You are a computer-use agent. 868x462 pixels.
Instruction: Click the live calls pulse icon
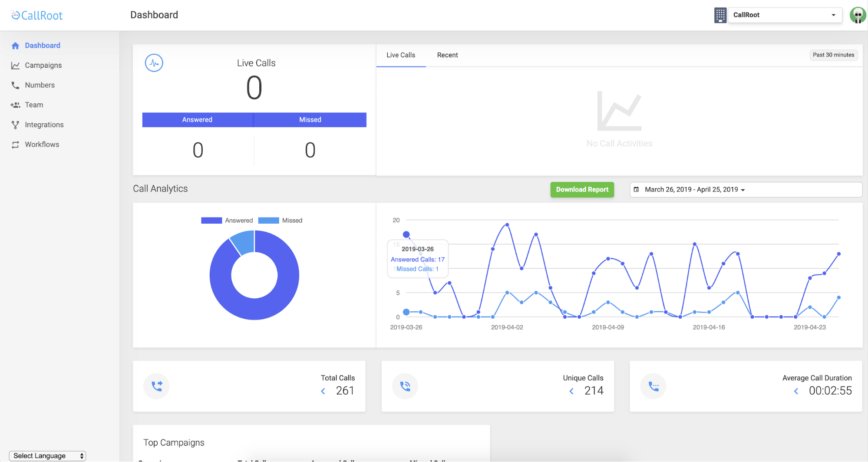click(x=154, y=63)
